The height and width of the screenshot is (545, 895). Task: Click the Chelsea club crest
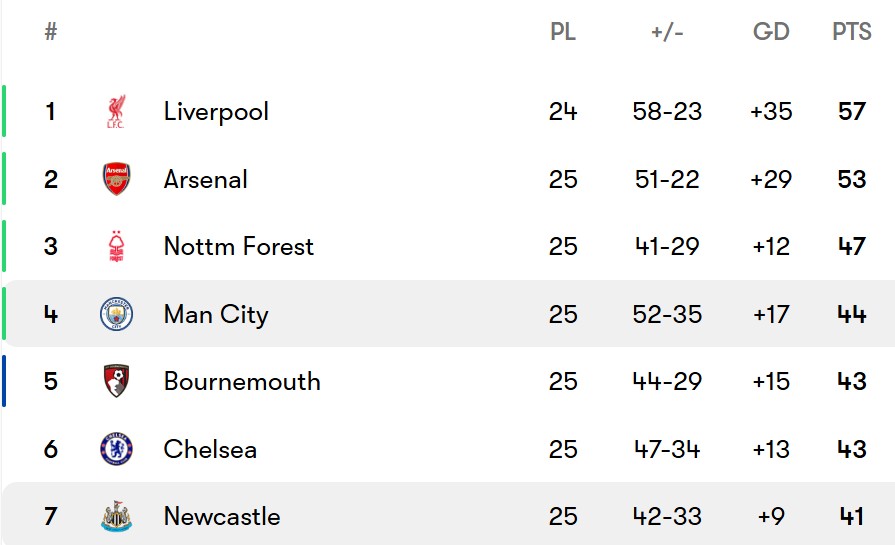116,449
